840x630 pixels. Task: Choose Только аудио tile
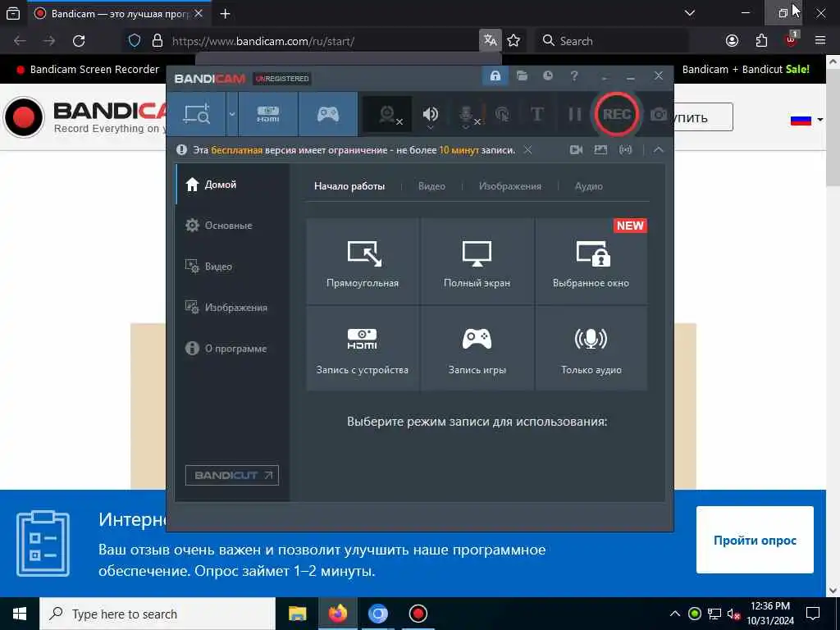591,348
